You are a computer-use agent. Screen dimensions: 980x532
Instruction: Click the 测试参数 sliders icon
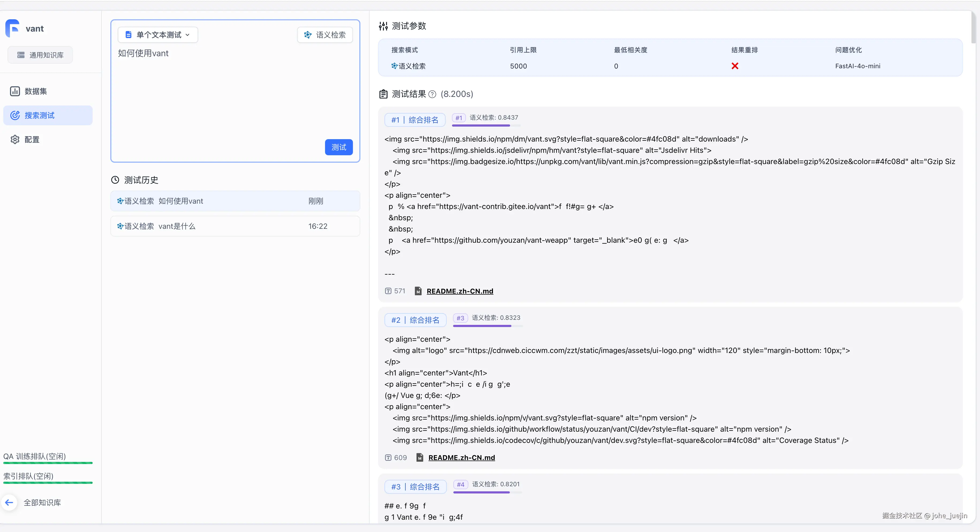pyautogui.click(x=383, y=26)
